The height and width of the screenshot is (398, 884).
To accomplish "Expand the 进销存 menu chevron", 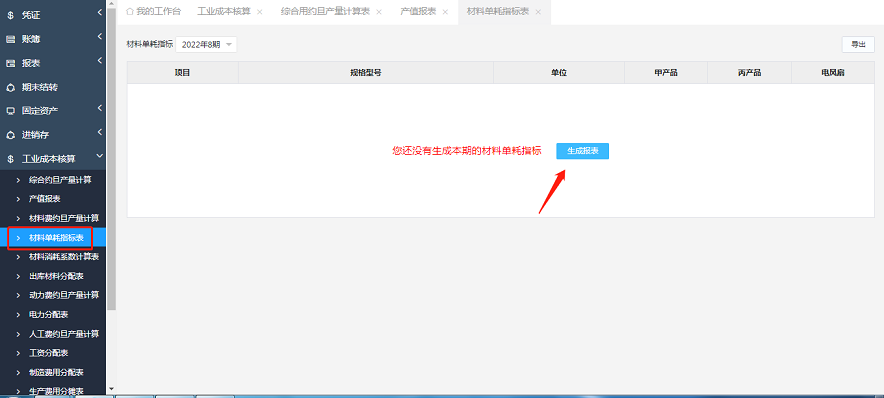I will point(99,132).
